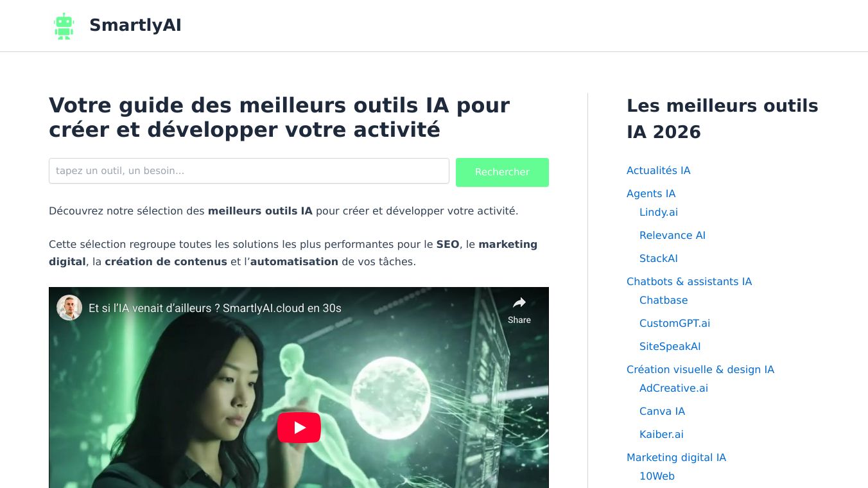Open Création visuelle & design IA category
Viewport: 868px width, 488px height.
click(700, 369)
